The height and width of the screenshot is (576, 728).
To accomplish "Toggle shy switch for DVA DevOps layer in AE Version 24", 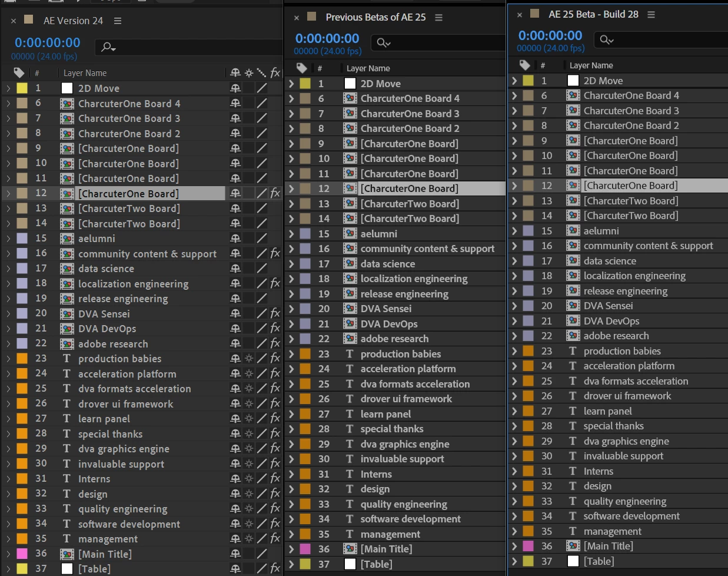I will [235, 329].
